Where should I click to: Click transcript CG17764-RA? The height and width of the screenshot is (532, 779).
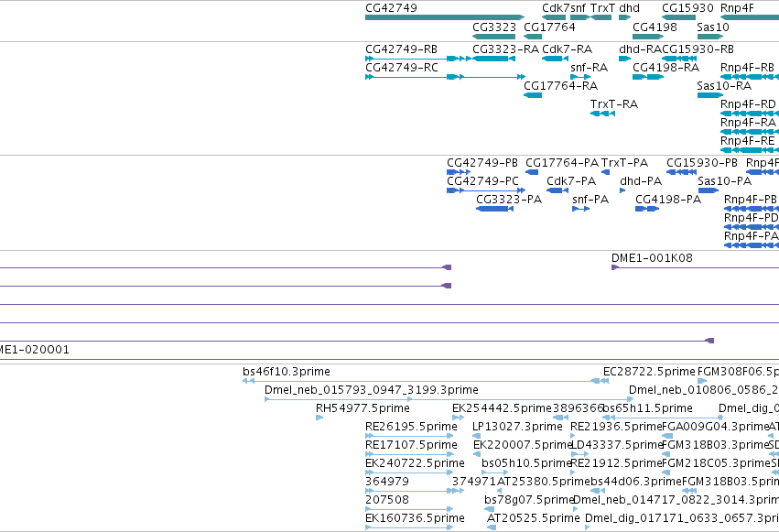click(560, 86)
